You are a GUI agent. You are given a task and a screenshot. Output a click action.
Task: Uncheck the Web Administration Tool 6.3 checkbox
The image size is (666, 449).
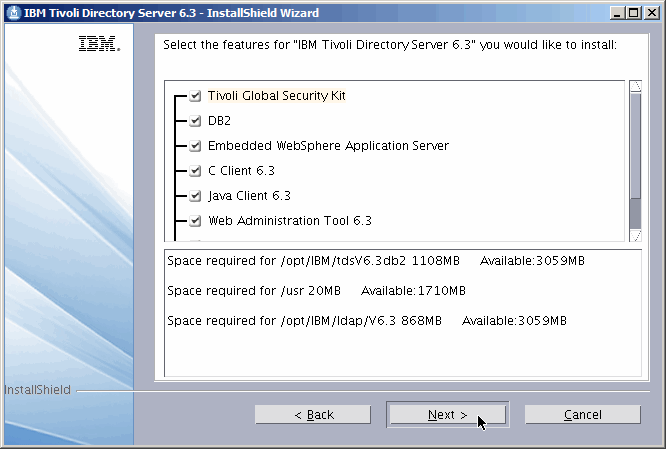[x=195, y=221]
